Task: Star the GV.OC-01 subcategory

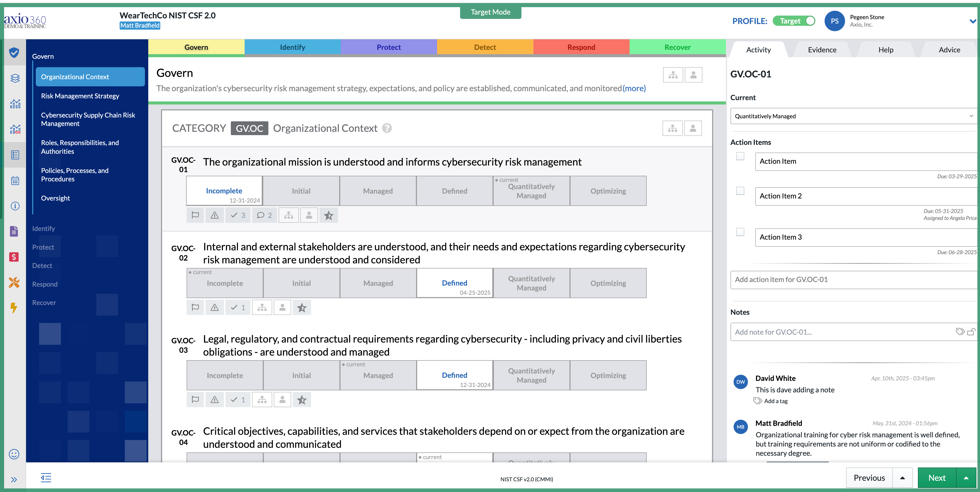Action: [x=329, y=215]
